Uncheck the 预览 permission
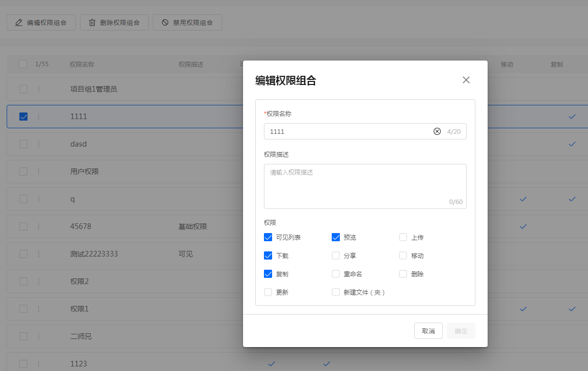Screen dimensions: 588x371 pos(336,237)
